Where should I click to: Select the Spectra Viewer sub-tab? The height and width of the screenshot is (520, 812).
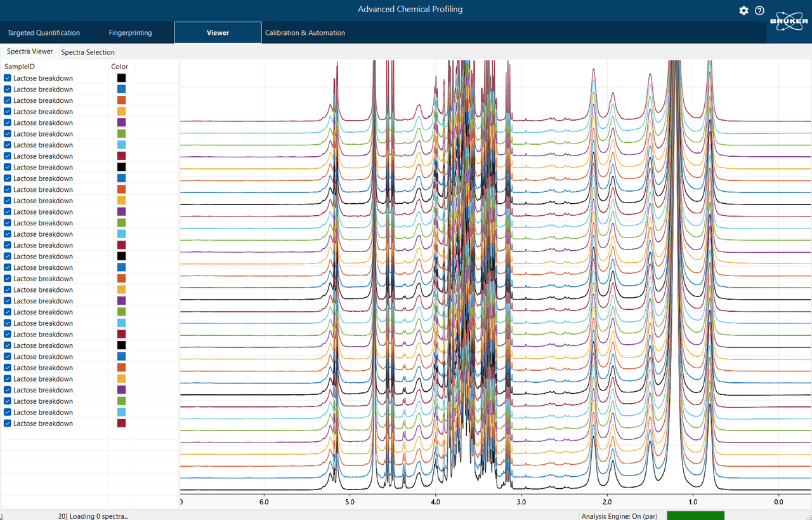[30, 51]
